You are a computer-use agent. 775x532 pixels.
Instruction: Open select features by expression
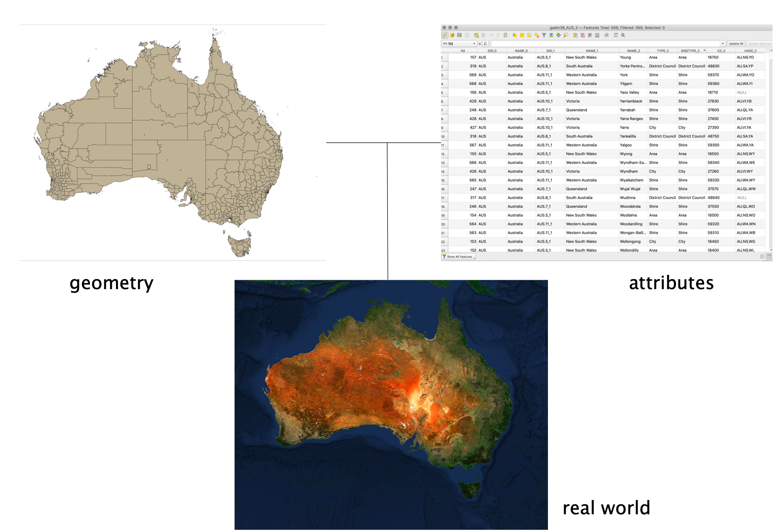(x=515, y=35)
